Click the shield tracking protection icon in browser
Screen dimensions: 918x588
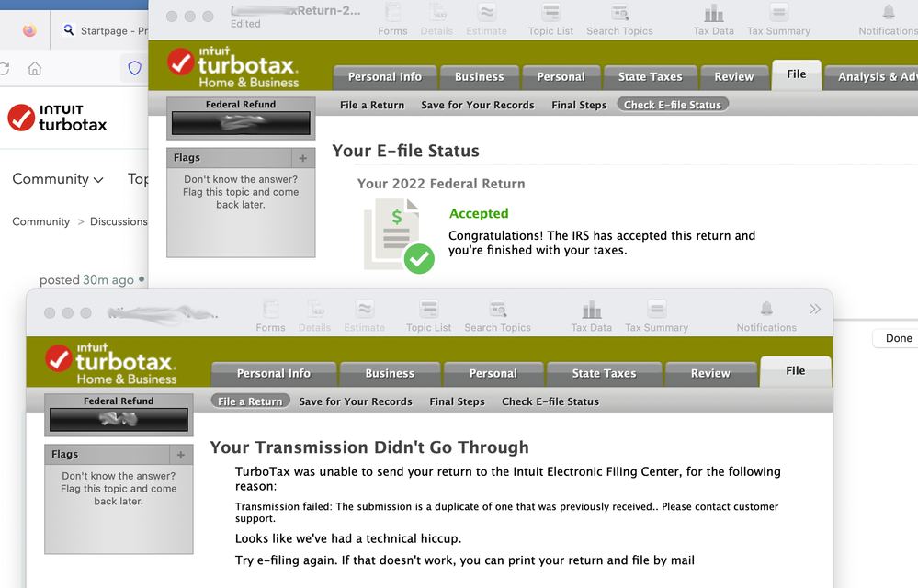click(135, 69)
